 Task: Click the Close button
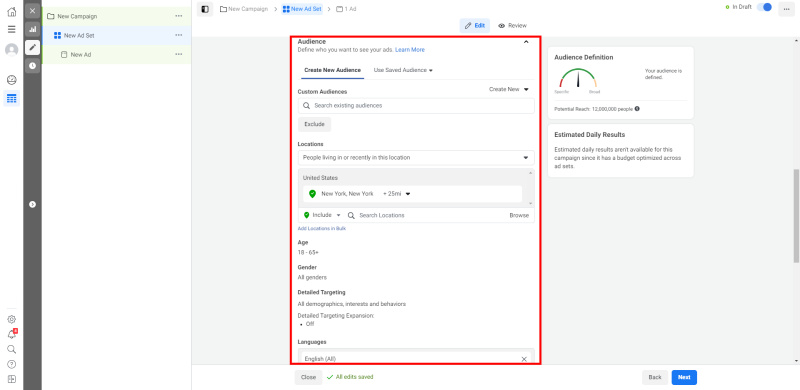tap(308, 377)
